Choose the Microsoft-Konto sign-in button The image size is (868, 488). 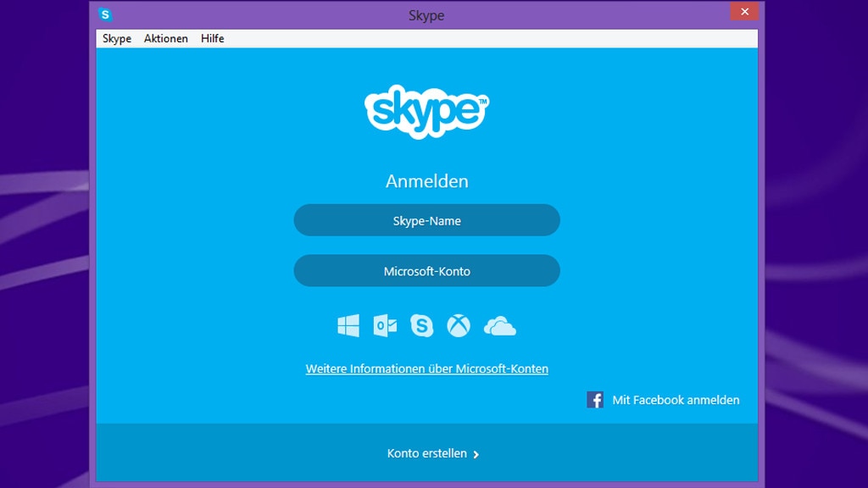(x=427, y=270)
